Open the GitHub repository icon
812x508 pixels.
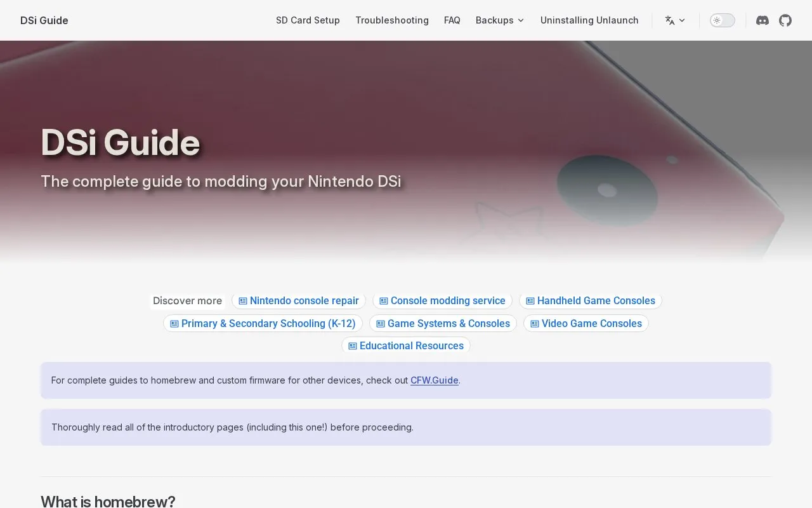pyautogui.click(x=785, y=20)
